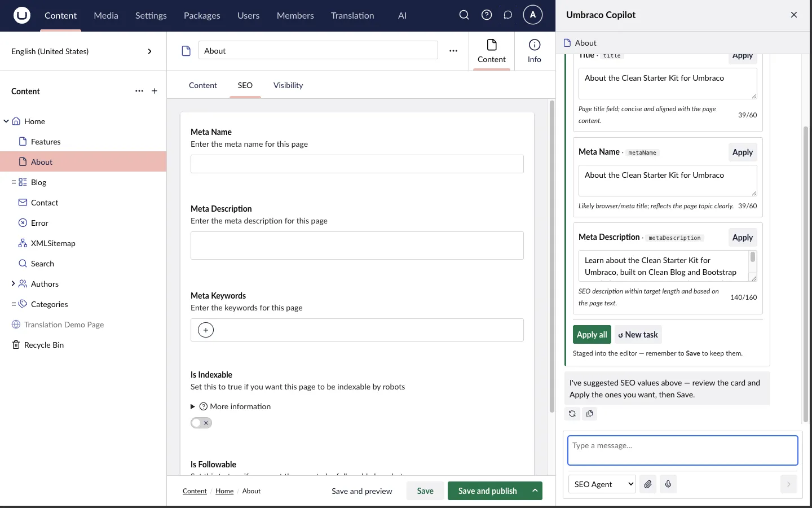Switch to the Visibility tab
The image size is (812, 508).
288,85
